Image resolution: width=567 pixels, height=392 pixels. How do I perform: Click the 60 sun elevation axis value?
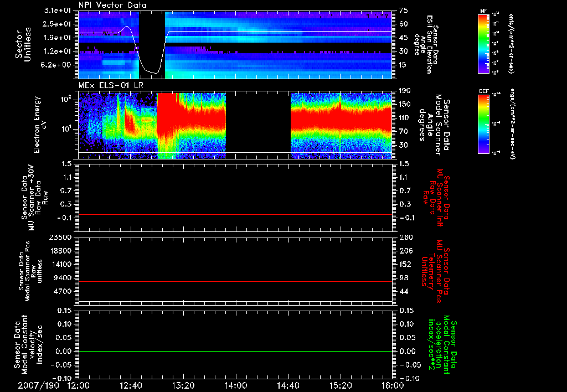coord(404,24)
